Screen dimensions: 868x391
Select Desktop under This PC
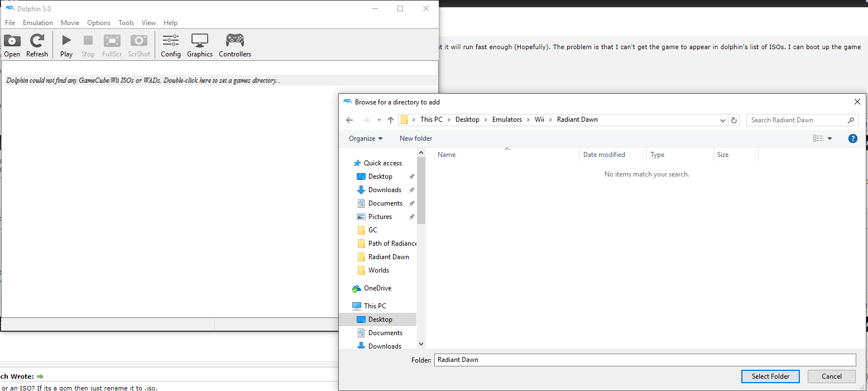coord(380,320)
